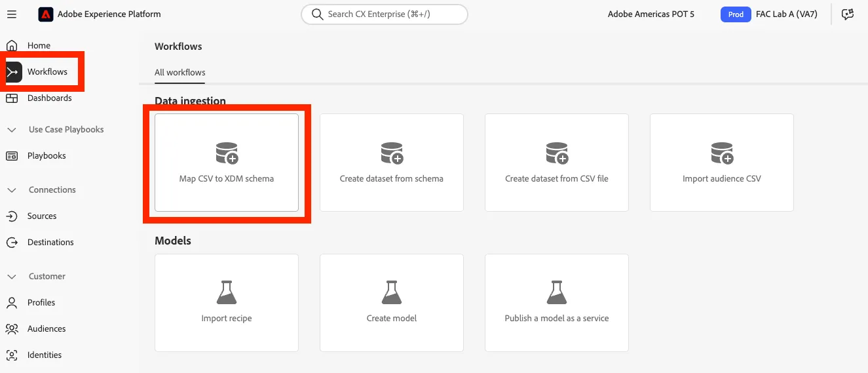The image size is (868, 373).
Task: Open the feedback chat icon
Action: coord(848,14)
